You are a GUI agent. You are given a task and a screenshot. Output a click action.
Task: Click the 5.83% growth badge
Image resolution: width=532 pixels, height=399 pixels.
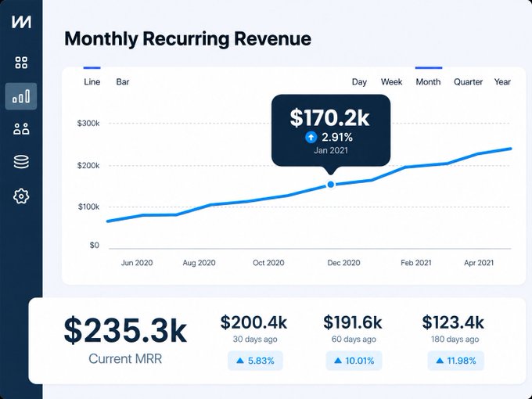coord(255,361)
